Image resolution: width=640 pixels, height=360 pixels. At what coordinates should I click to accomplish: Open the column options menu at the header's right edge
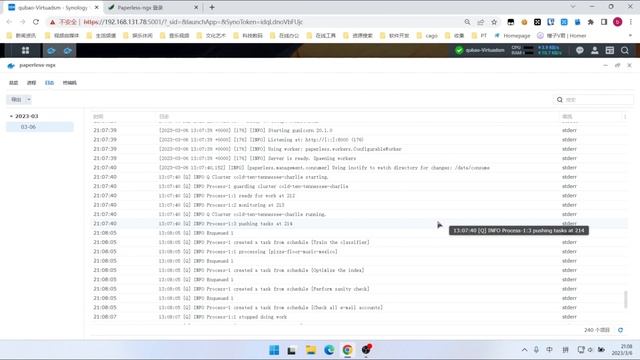625,117
